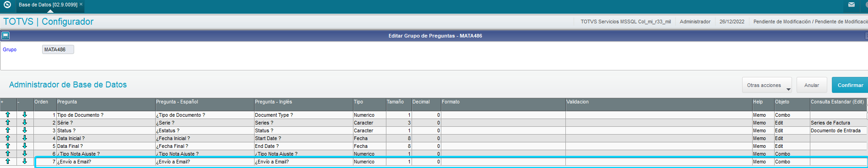Select the 'Start Date ?' English question cell

(x=303, y=138)
